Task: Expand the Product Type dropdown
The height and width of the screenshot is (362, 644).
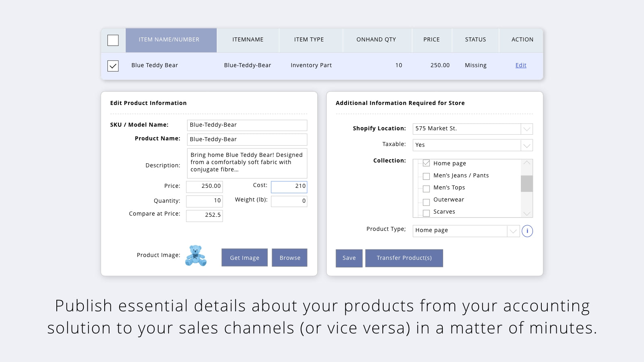Action: click(513, 231)
